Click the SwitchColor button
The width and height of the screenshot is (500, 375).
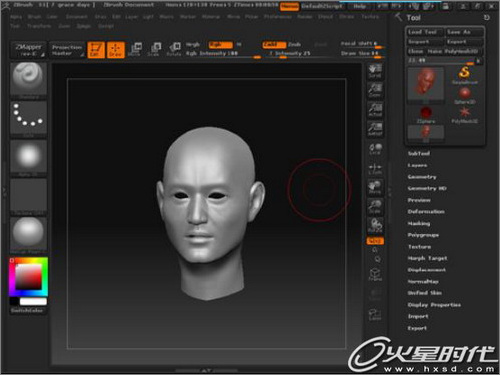[27, 310]
